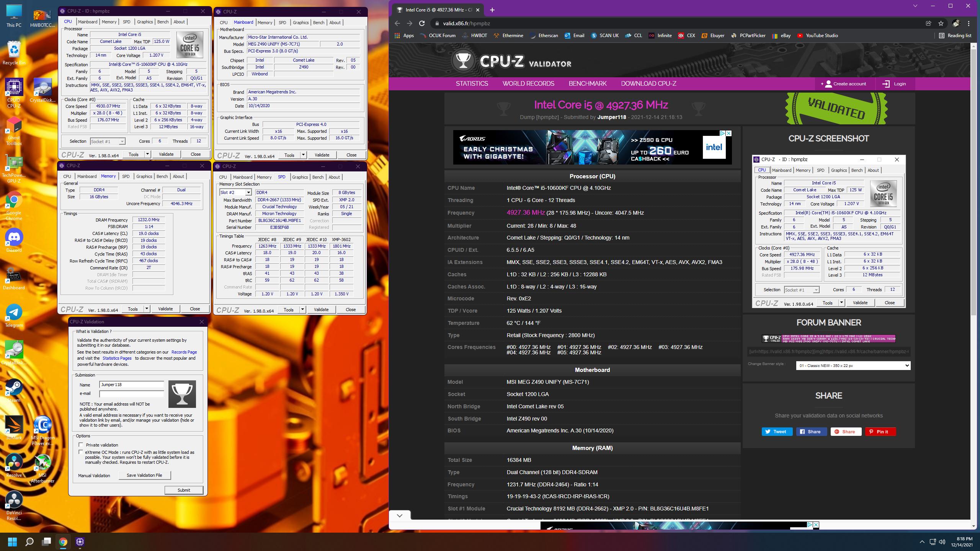This screenshot has width=980, height=551.
Task: Open the HWBOTCC desktop icon
Action: [42, 18]
